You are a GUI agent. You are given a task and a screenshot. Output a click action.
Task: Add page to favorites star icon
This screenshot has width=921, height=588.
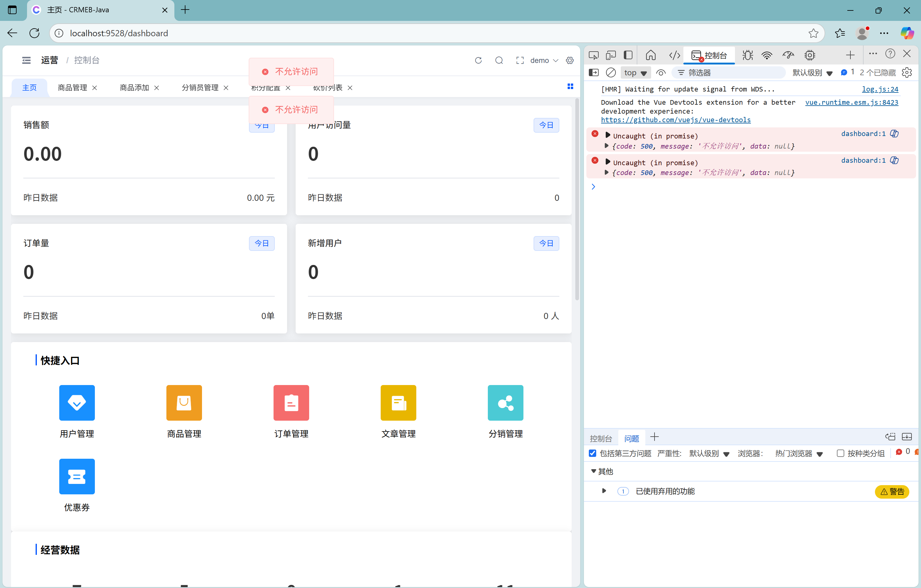[x=814, y=33]
